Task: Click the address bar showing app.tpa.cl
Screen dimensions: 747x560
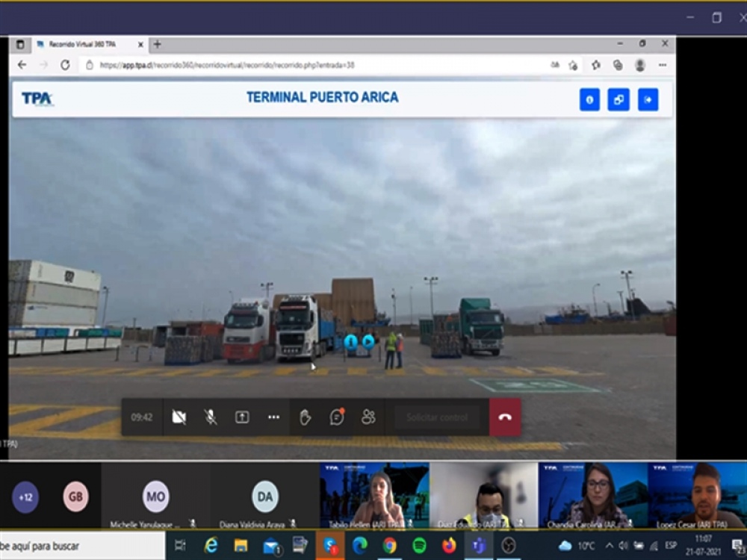Action: [314, 65]
